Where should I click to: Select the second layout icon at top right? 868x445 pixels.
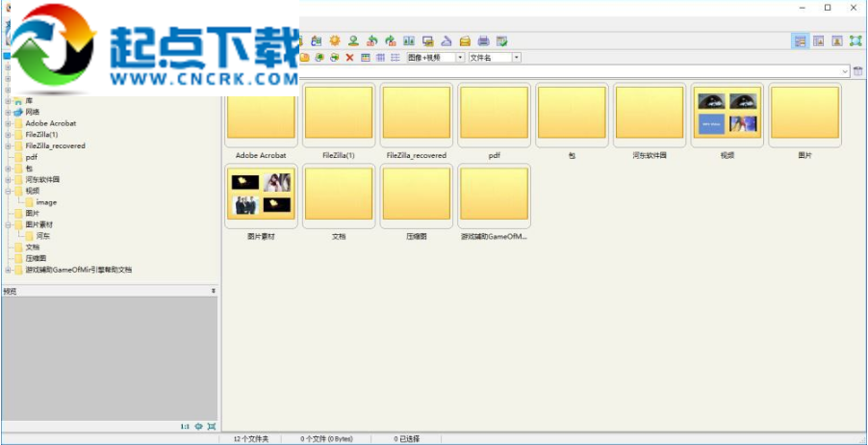pos(819,41)
